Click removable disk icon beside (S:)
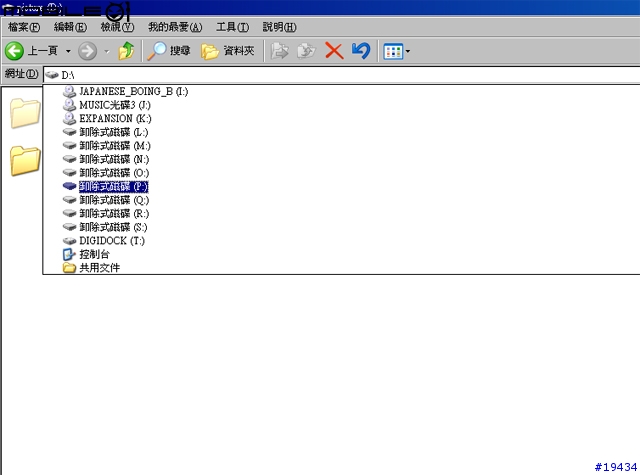The image size is (640, 475). [x=69, y=227]
